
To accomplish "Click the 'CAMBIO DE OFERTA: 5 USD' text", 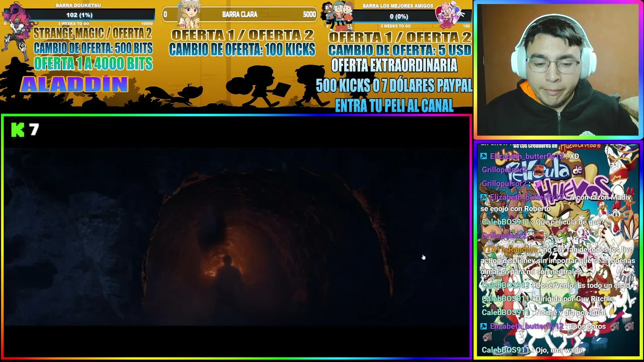I will [x=400, y=50].
